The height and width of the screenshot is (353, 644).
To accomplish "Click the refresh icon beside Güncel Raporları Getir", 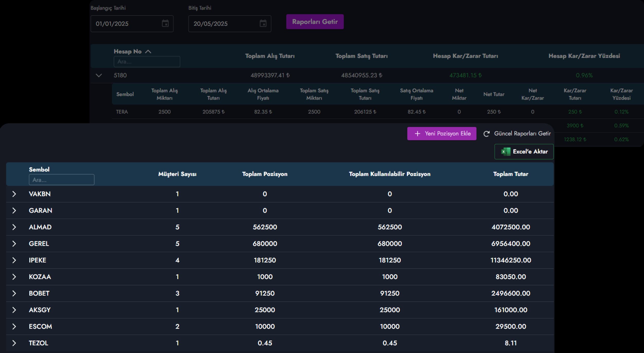I will (x=486, y=134).
